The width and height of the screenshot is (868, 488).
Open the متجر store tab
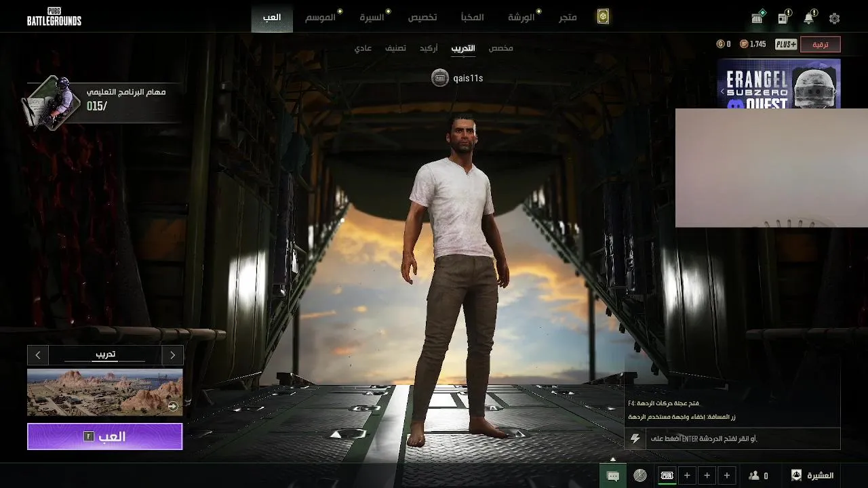(568, 18)
